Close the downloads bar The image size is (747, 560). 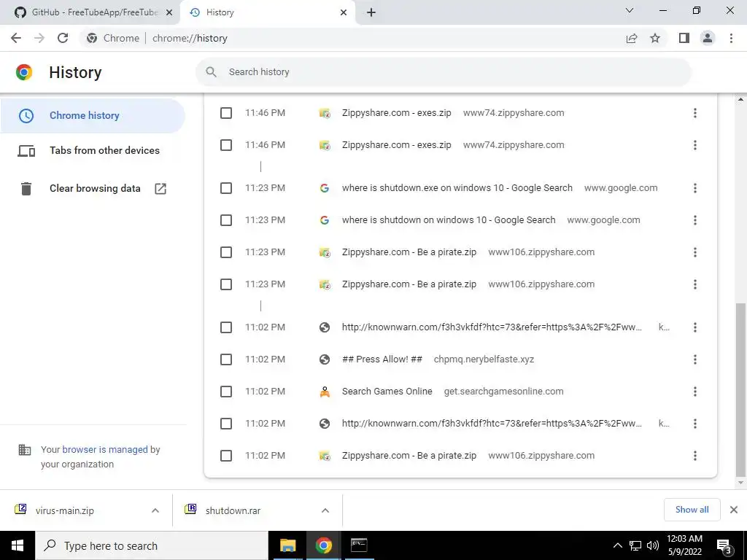734,510
